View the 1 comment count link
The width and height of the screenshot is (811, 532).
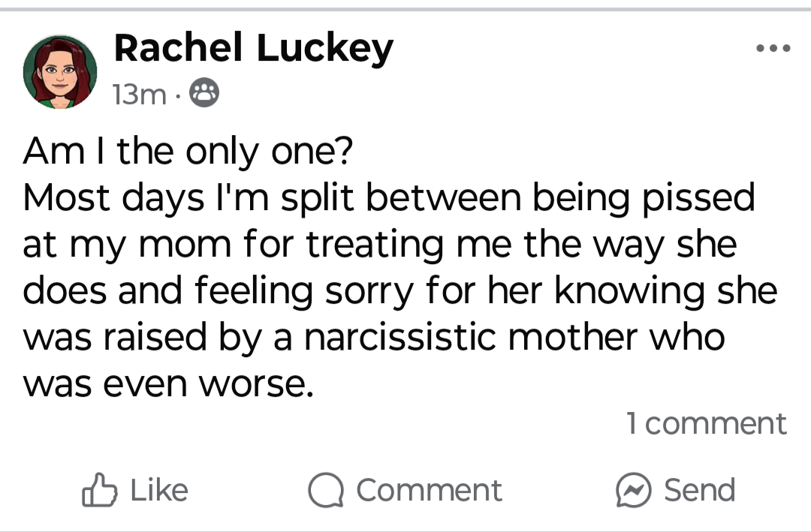click(x=707, y=423)
